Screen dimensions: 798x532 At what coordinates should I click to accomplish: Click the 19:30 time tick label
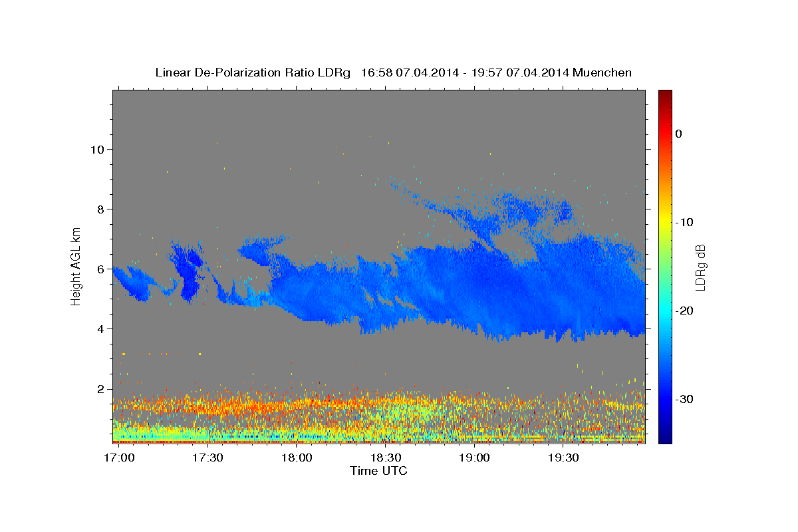563,458
